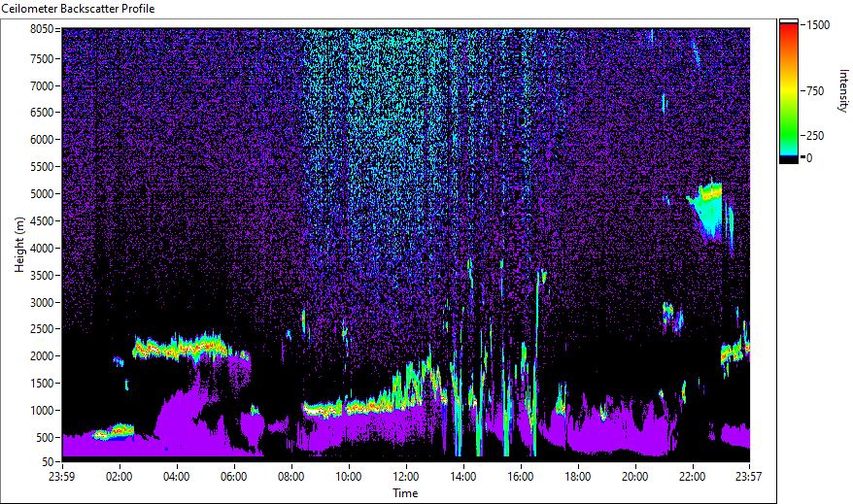Click the 10:00 time tick label
The image size is (853, 504).
348,477
